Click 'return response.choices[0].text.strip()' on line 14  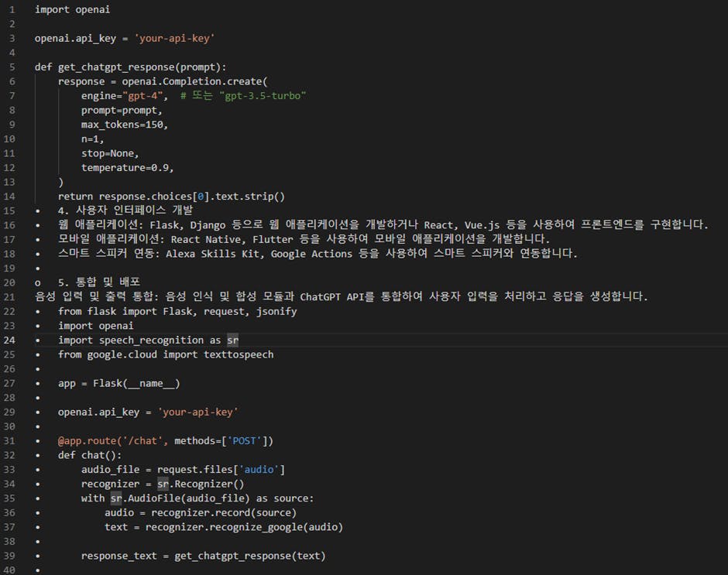pyautogui.click(x=171, y=197)
